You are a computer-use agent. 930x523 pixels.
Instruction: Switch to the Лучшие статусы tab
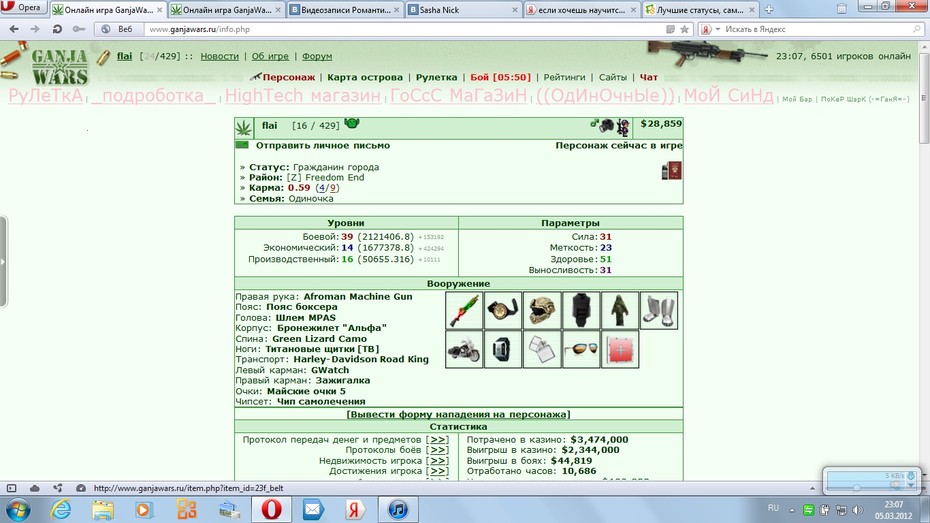[700, 10]
